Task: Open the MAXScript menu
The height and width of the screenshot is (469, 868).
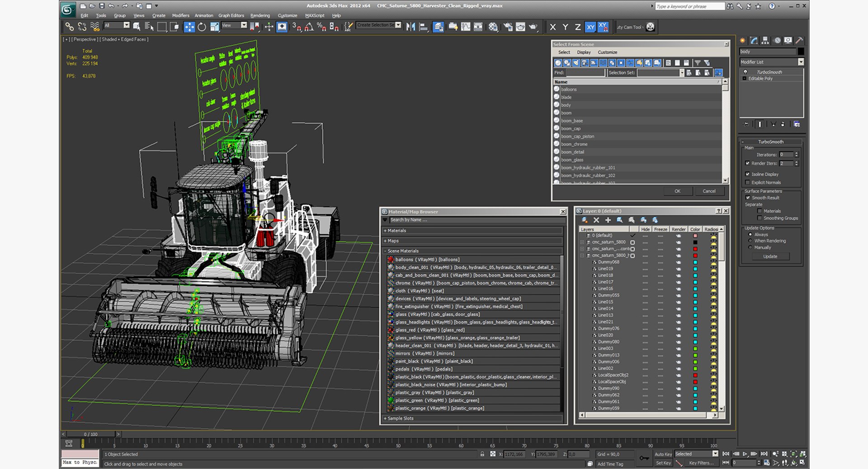Action: pos(315,15)
